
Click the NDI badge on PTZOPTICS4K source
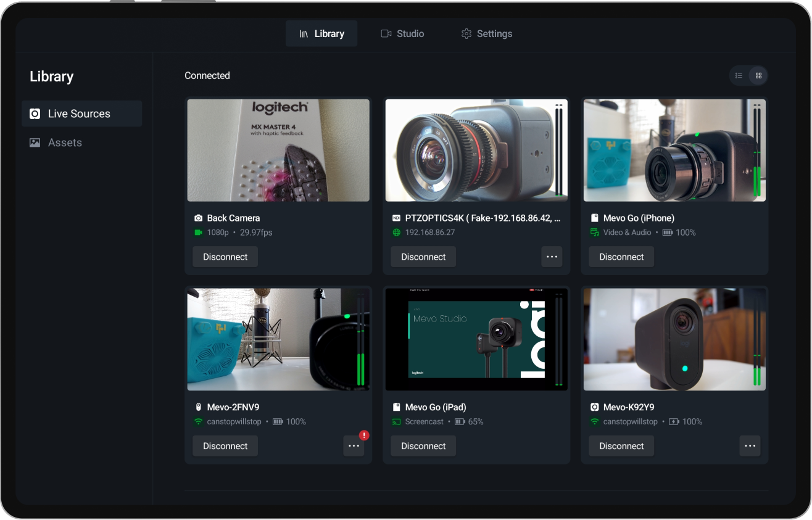tap(396, 218)
